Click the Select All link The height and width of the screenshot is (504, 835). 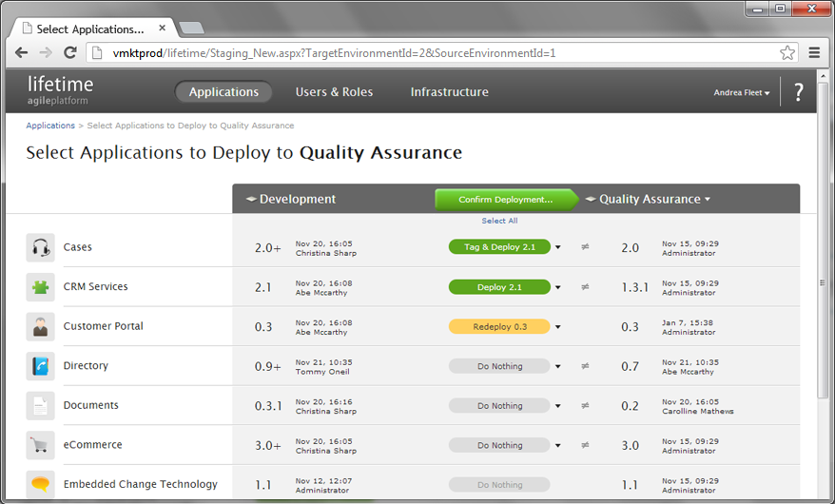tap(499, 221)
